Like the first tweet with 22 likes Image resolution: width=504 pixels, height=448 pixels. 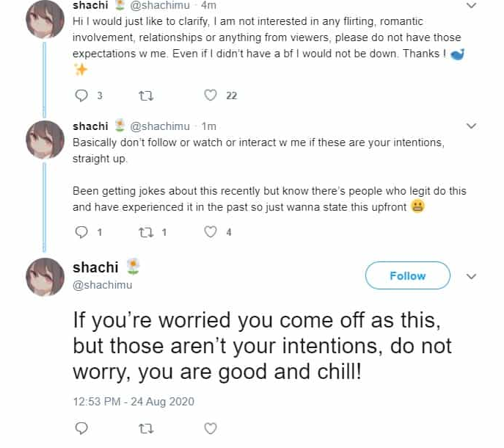pyautogui.click(x=211, y=95)
